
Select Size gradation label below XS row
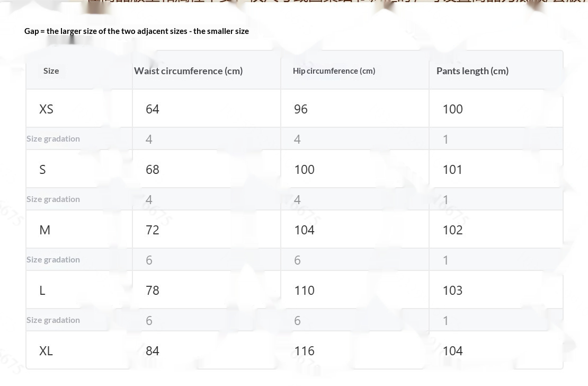click(53, 138)
